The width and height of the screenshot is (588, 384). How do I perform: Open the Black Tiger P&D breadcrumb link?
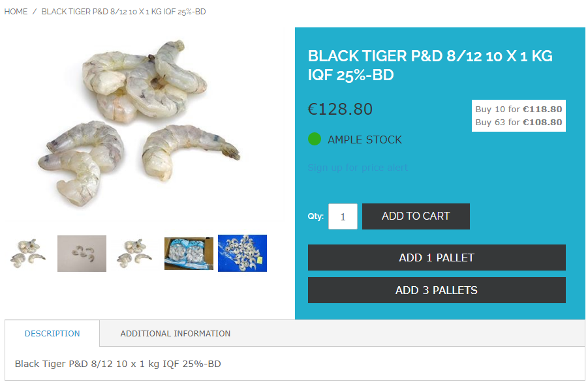(123, 12)
